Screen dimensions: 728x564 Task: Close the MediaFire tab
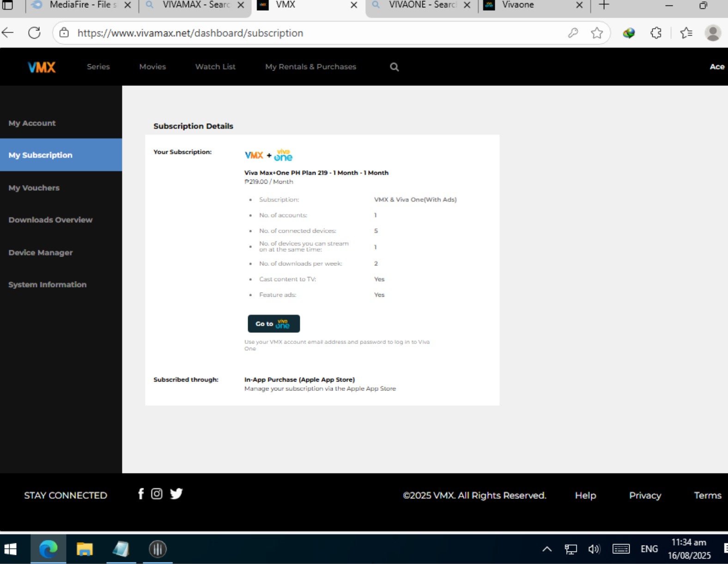coord(128,5)
